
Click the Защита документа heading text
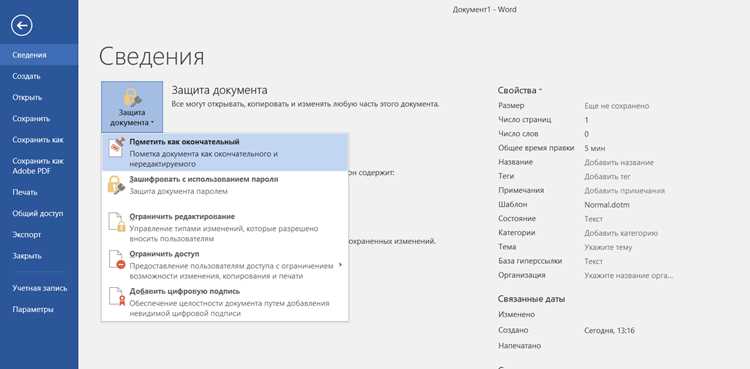(x=220, y=90)
